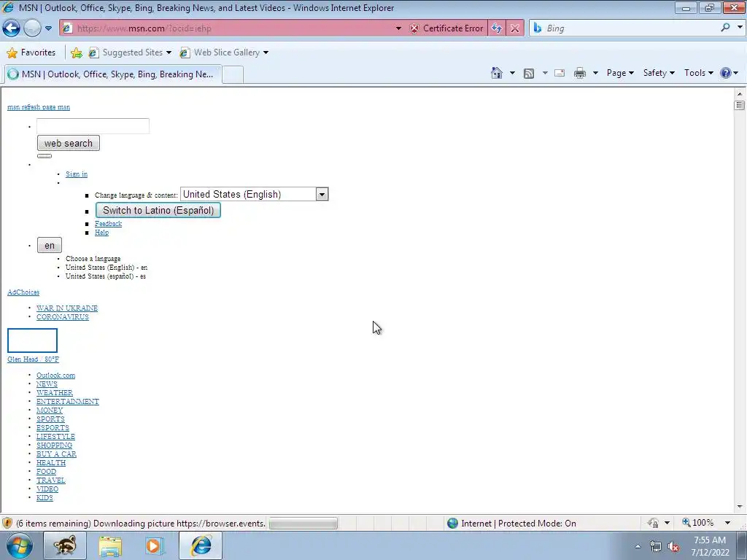This screenshot has width=747, height=560.
Task: Click the msn refresh page link
Action: (x=39, y=107)
